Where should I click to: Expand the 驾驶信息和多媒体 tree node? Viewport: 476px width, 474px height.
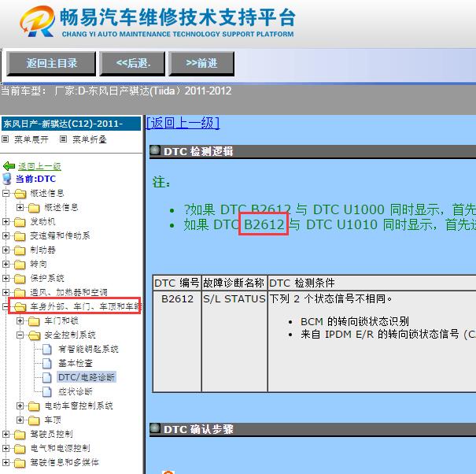pos(6,463)
